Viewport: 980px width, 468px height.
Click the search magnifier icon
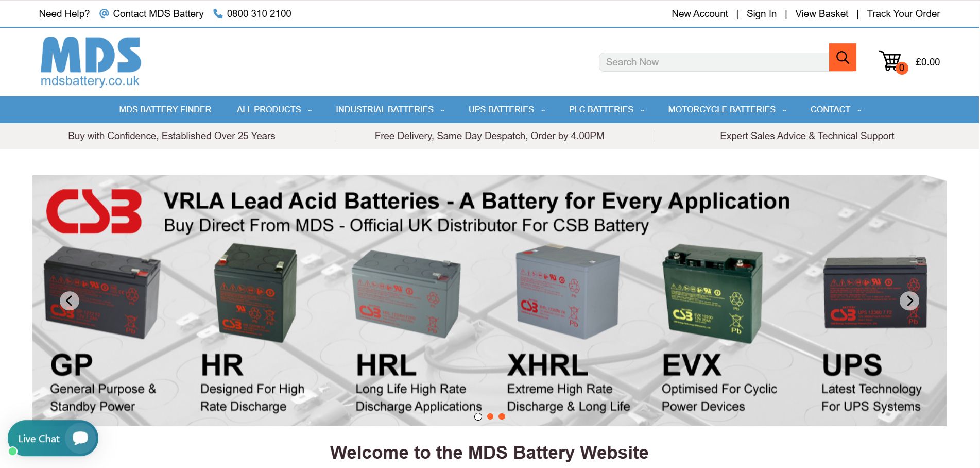(841, 58)
